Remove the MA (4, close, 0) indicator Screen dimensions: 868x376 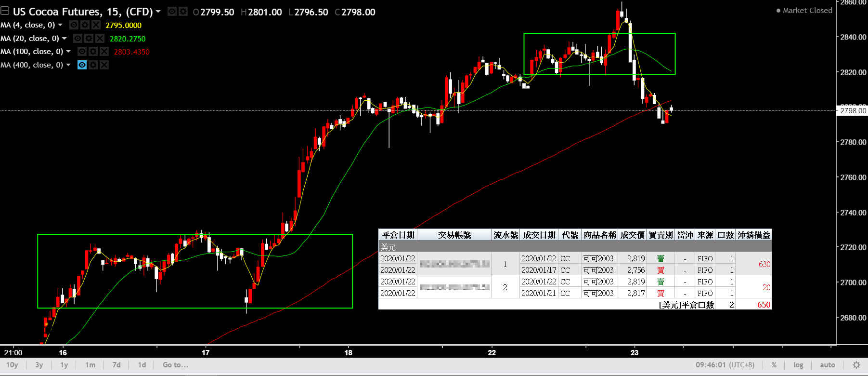pos(96,25)
